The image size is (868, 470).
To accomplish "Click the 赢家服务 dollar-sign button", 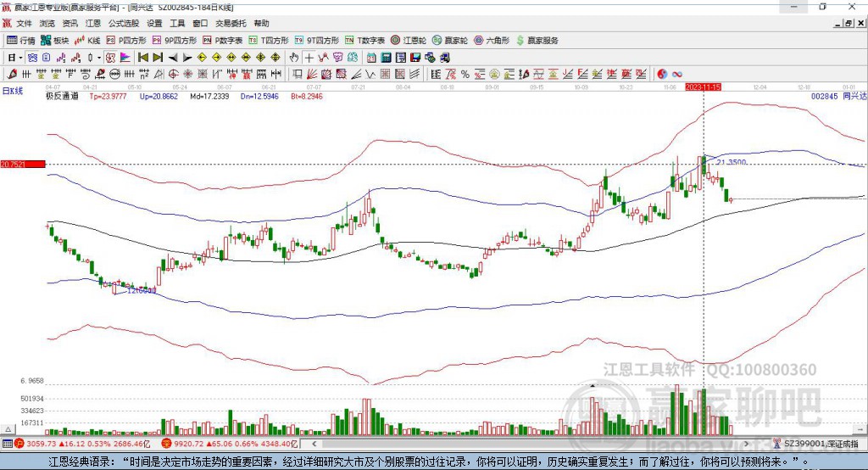I will pyautogui.click(x=537, y=41).
